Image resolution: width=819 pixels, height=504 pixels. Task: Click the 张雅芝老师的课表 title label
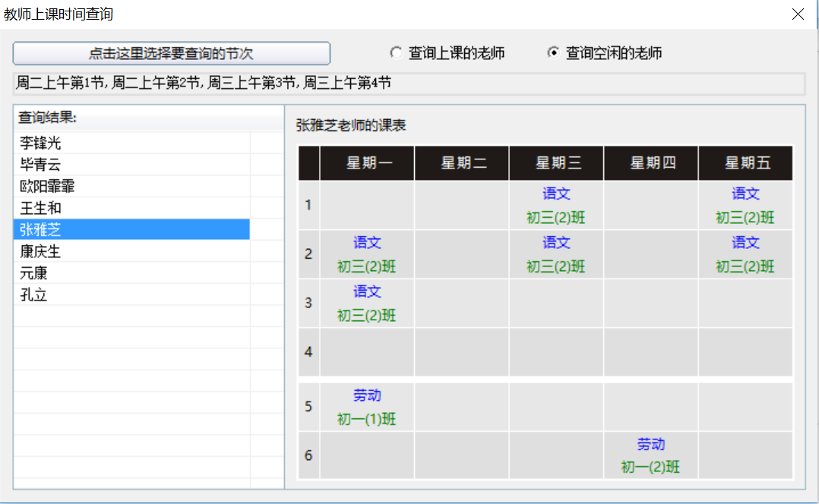tap(351, 126)
